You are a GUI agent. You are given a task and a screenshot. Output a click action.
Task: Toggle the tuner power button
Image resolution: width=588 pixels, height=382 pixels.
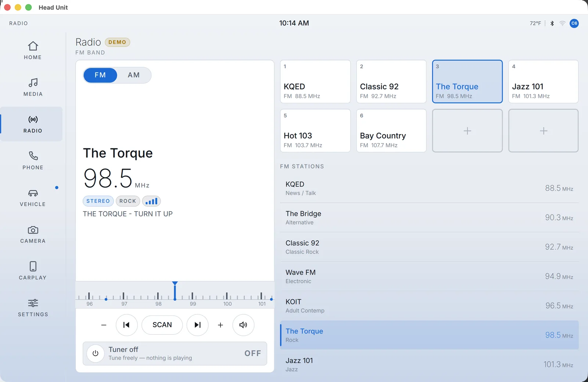tap(95, 353)
